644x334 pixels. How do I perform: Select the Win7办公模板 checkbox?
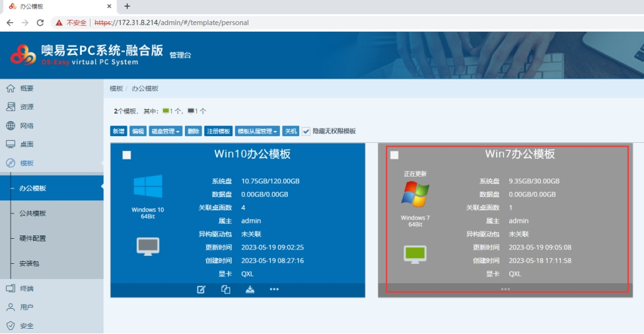point(394,155)
